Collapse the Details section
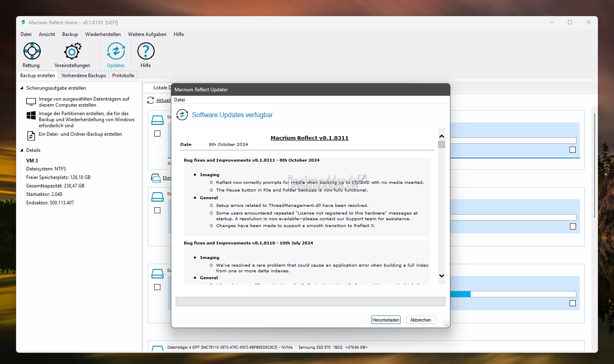Viewport: 614px width, 364px height. click(x=22, y=150)
